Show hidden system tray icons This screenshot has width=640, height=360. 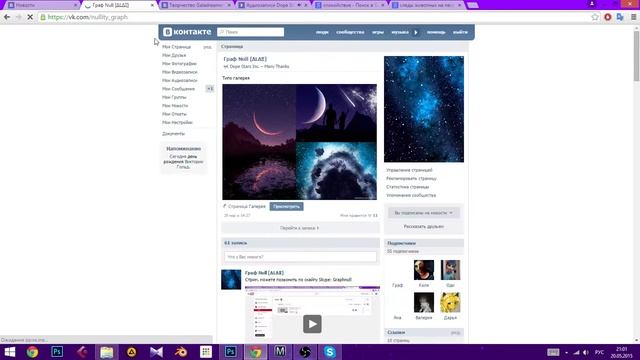click(566, 352)
